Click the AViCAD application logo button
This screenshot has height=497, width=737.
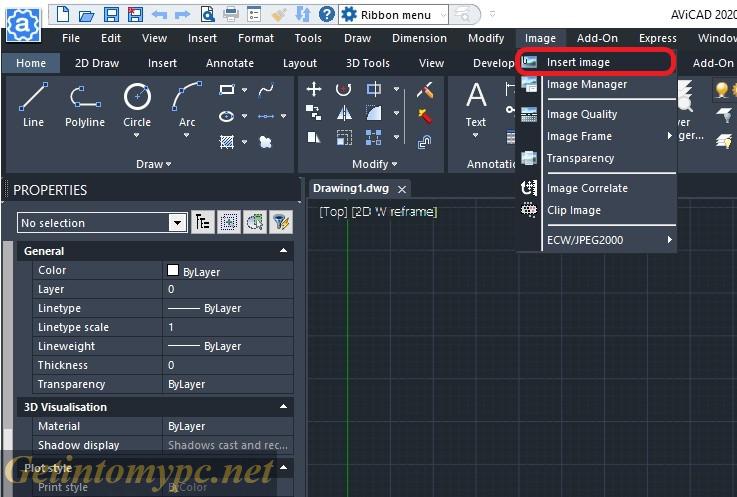pos(22,25)
